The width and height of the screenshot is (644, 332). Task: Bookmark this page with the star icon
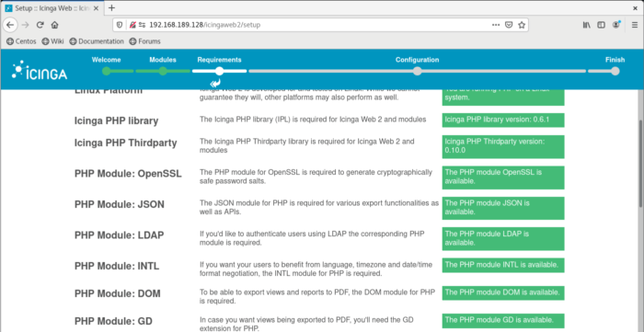(522, 25)
